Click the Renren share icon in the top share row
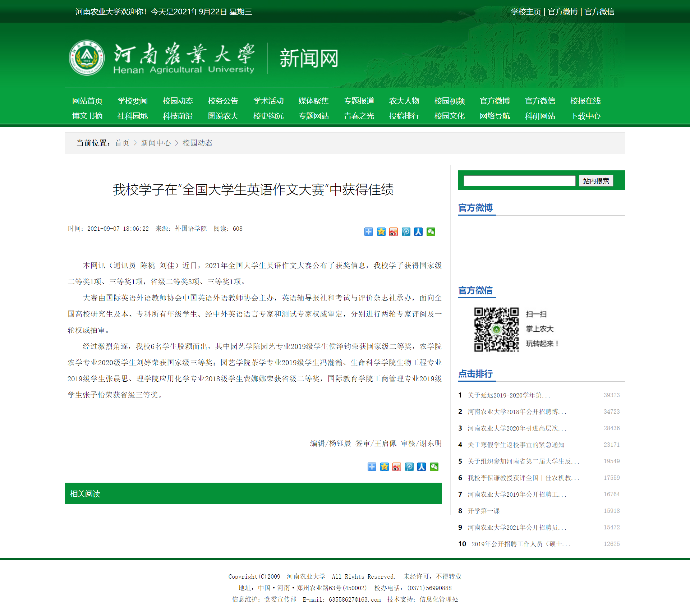This screenshot has height=616, width=690. pyautogui.click(x=418, y=232)
